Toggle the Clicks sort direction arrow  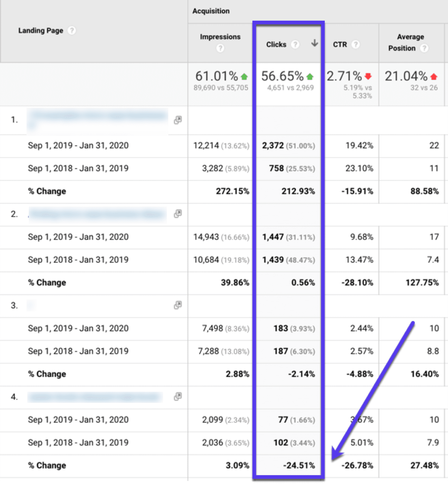[314, 43]
